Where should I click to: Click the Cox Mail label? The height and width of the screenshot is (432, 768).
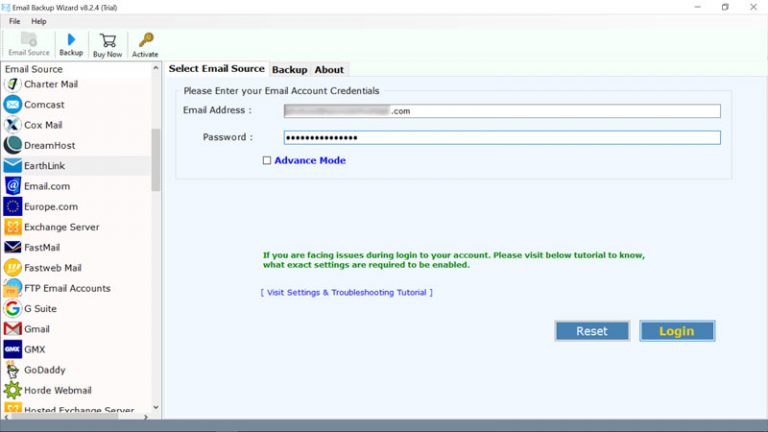pyautogui.click(x=43, y=125)
